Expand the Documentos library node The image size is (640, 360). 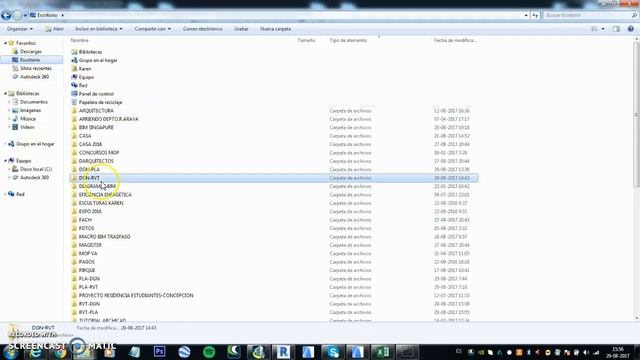[9, 102]
